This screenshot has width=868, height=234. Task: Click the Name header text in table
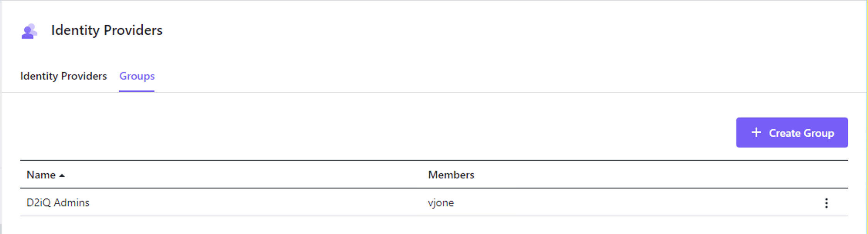41,175
